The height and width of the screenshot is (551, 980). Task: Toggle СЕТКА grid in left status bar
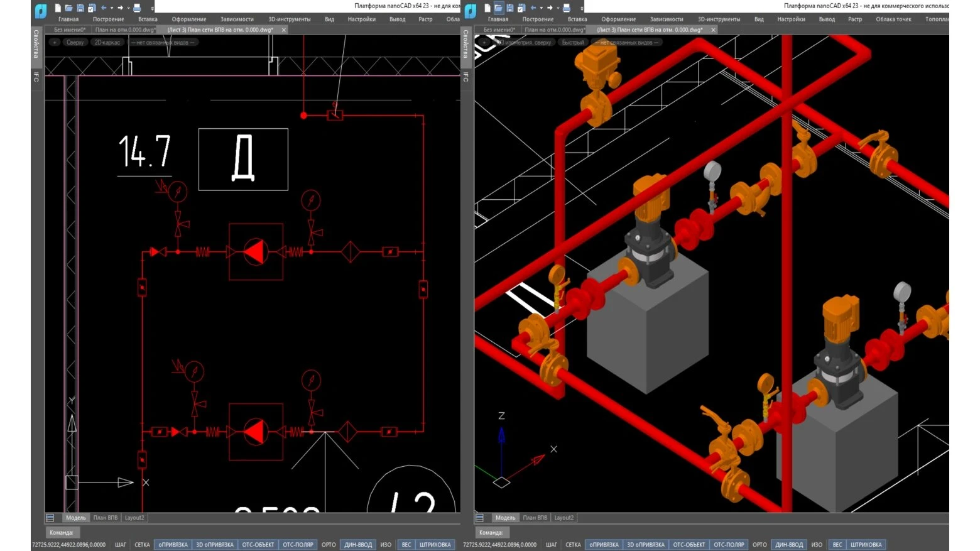[142, 545]
